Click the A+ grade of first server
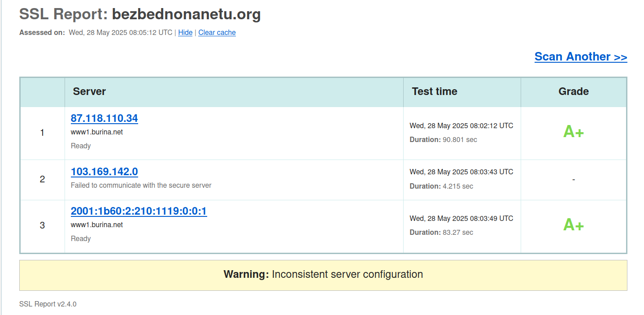This screenshot has width=644, height=315. [x=574, y=132]
